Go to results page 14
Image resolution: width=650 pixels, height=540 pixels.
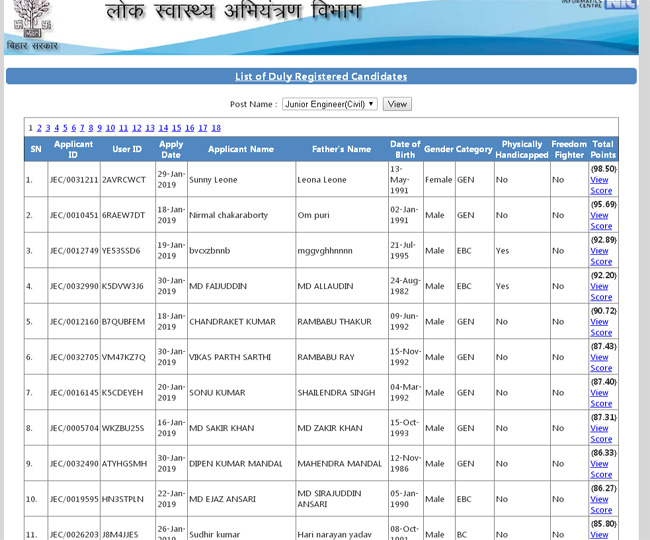coord(163,128)
